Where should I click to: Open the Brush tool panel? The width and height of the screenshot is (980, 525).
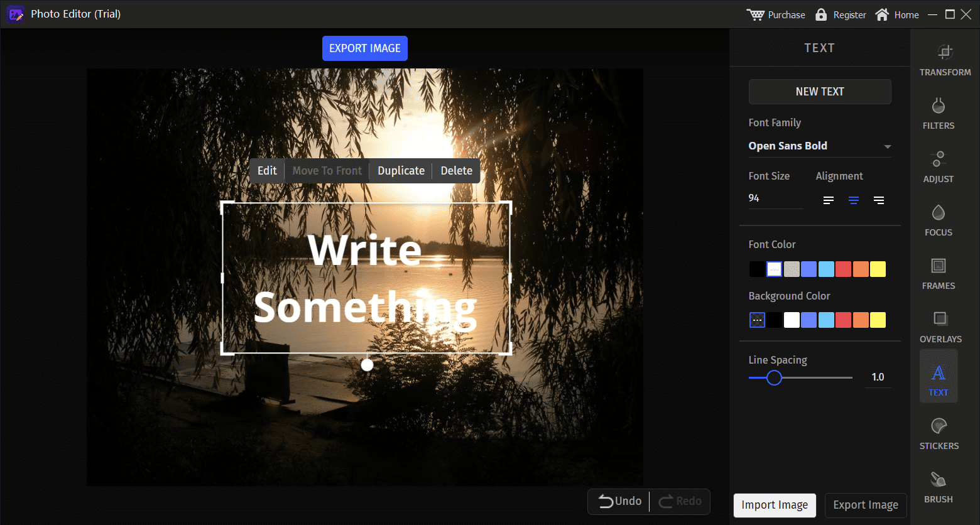[939, 487]
